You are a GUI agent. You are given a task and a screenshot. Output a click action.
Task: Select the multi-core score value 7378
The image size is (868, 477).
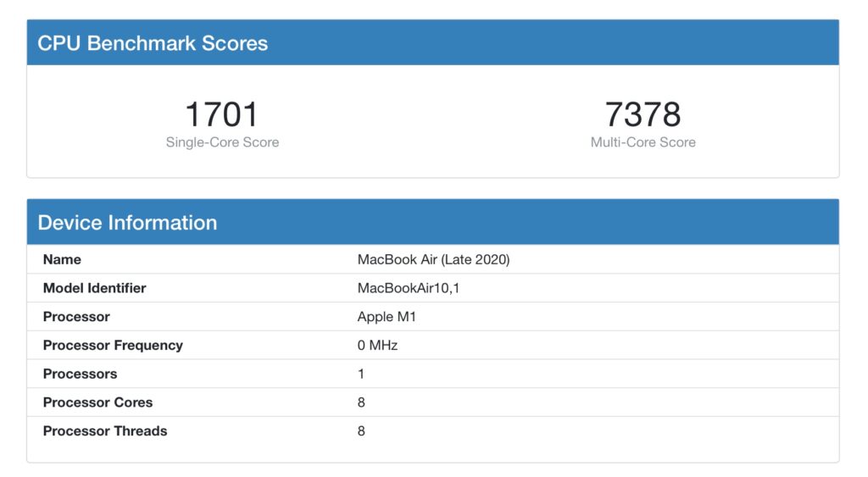pyautogui.click(x=643, y=114)
